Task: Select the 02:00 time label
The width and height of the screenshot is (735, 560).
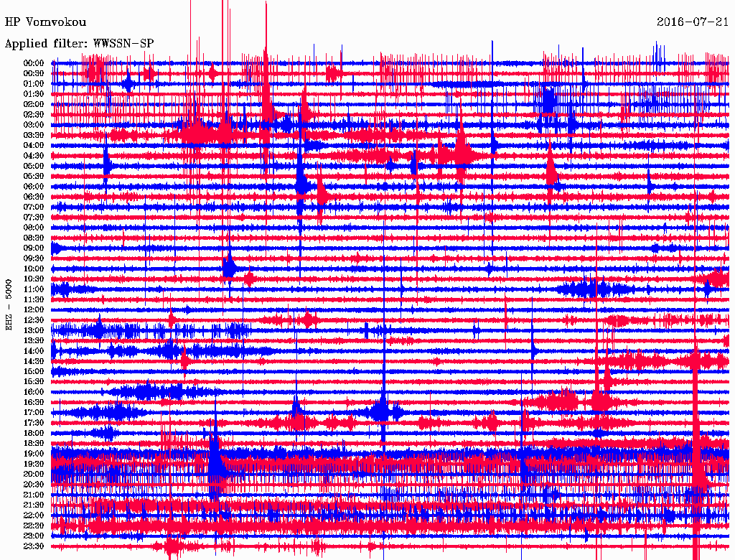Action: [x=34, y=104]
